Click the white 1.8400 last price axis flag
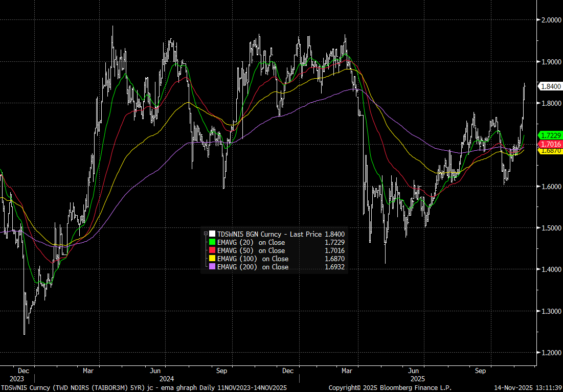 click(x=550, y=86)
